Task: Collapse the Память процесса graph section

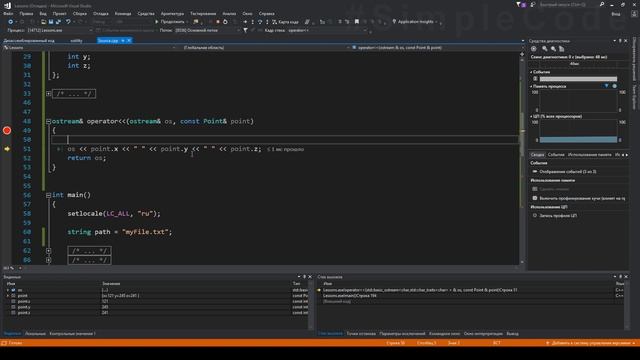Action: (x=531, y=87)
